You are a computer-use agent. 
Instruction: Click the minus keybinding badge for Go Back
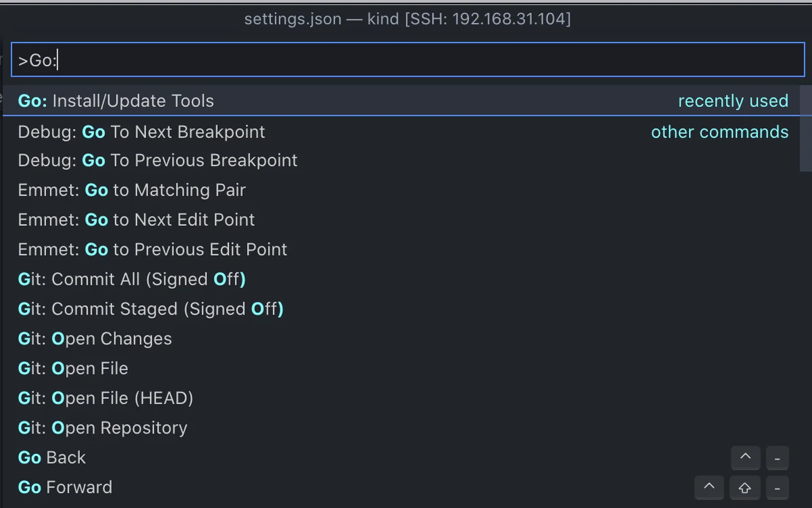pyautogui.click(x=777, y=458)
